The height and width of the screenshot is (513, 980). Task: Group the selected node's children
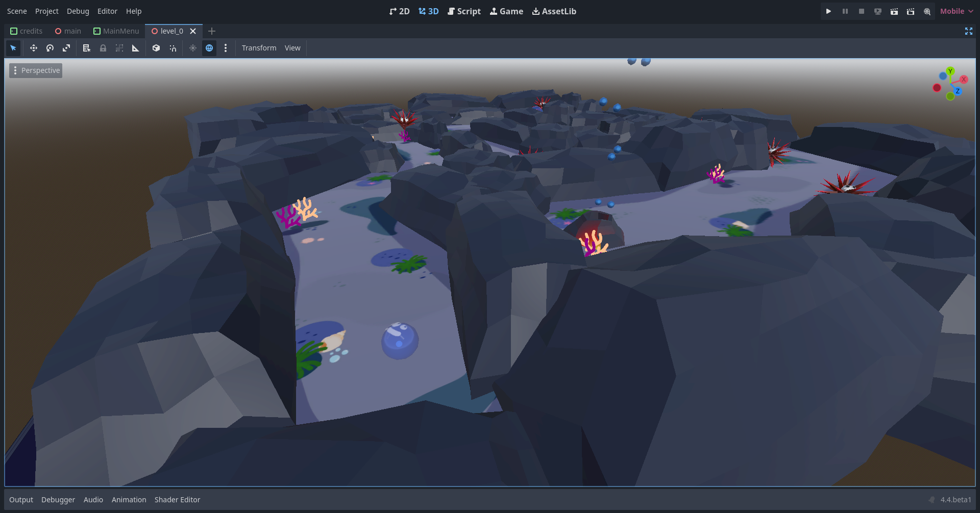point(119,48)
